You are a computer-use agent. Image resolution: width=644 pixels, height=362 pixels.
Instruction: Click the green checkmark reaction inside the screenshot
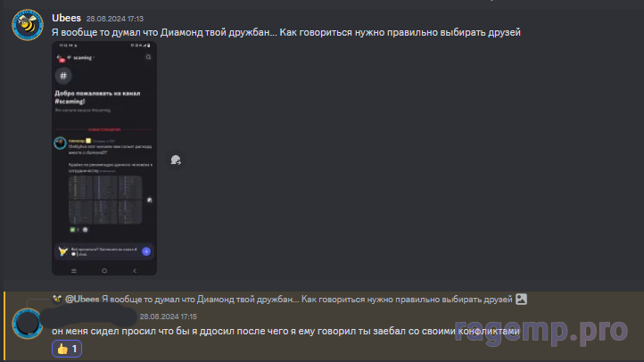73,230
